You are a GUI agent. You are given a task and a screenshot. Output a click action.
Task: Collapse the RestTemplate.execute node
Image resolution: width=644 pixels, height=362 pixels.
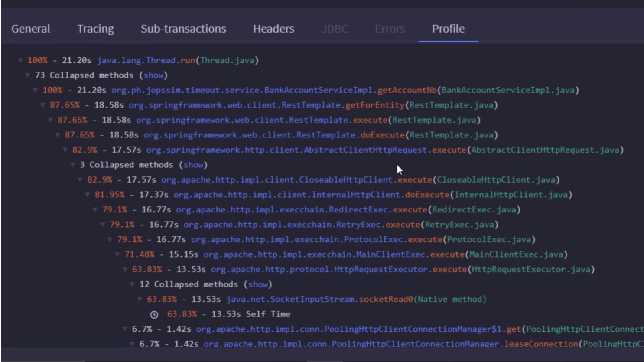50,120
